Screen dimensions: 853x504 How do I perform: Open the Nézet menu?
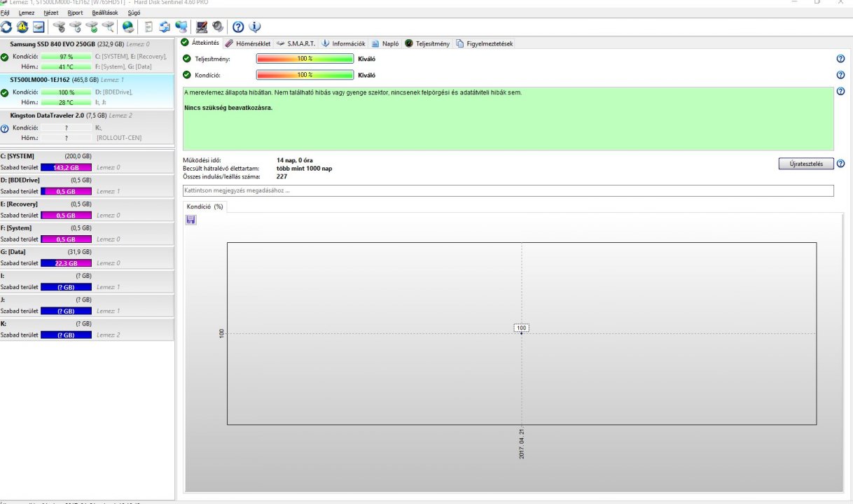click(51, 13)
